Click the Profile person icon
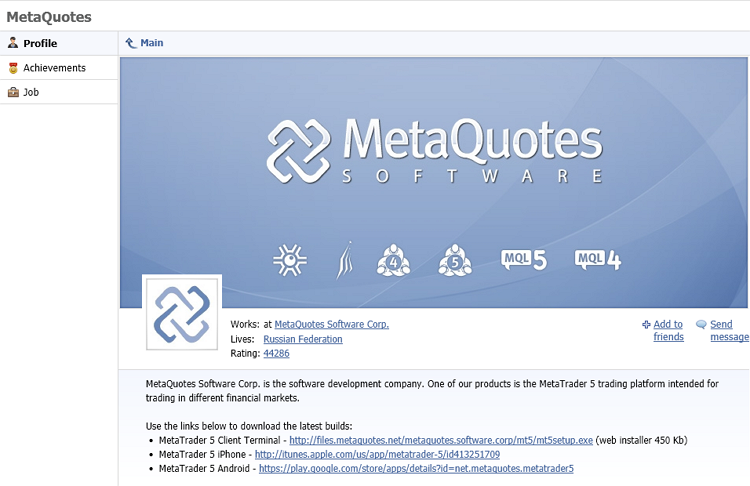 tap(13, 43)
